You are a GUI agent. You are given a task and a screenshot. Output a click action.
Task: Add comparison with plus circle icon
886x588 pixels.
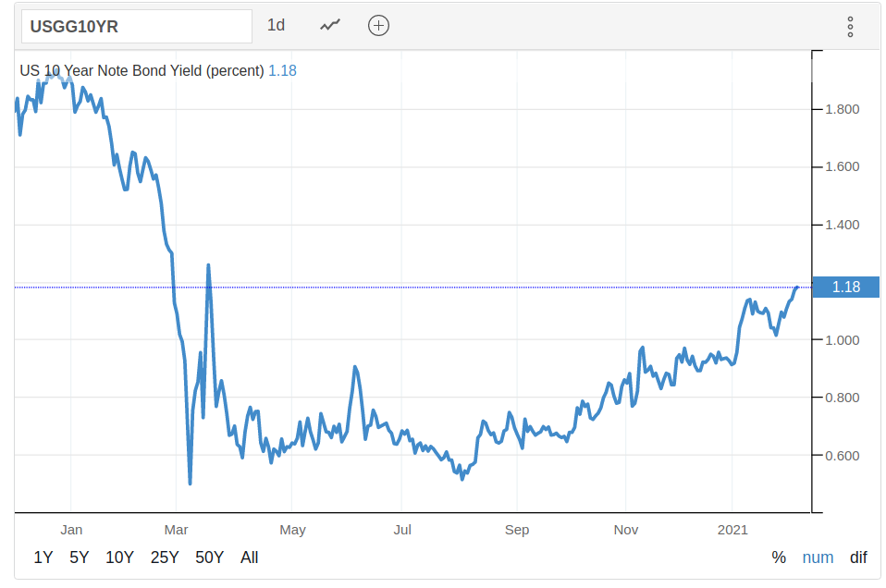pyautogui.click(x=378, y=25)
